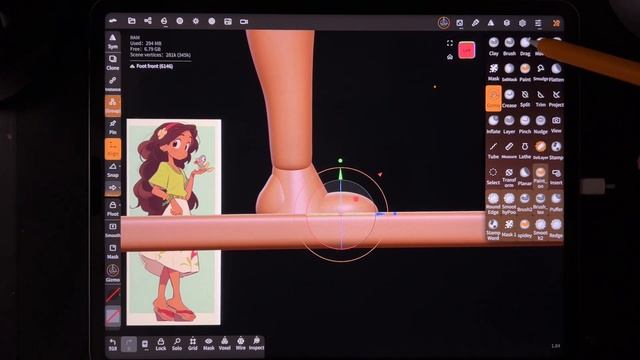This screenshot has width=640, height=360.
Task: Select the Puffer custom tool
Action: [x=556, y=202]
